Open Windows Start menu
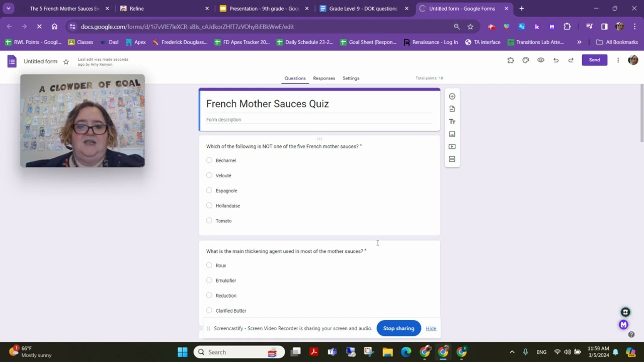 (183, 352)
